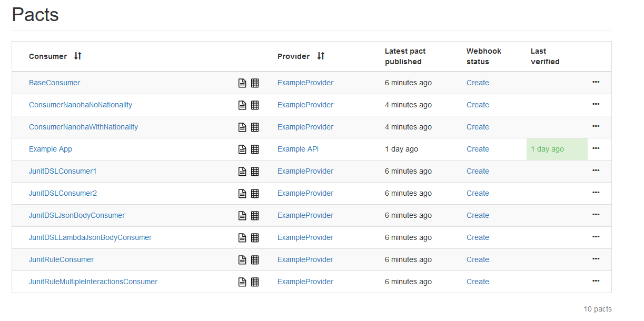
Task: Open pact document icon for BaseConsumer
Action: pos(242,83)
